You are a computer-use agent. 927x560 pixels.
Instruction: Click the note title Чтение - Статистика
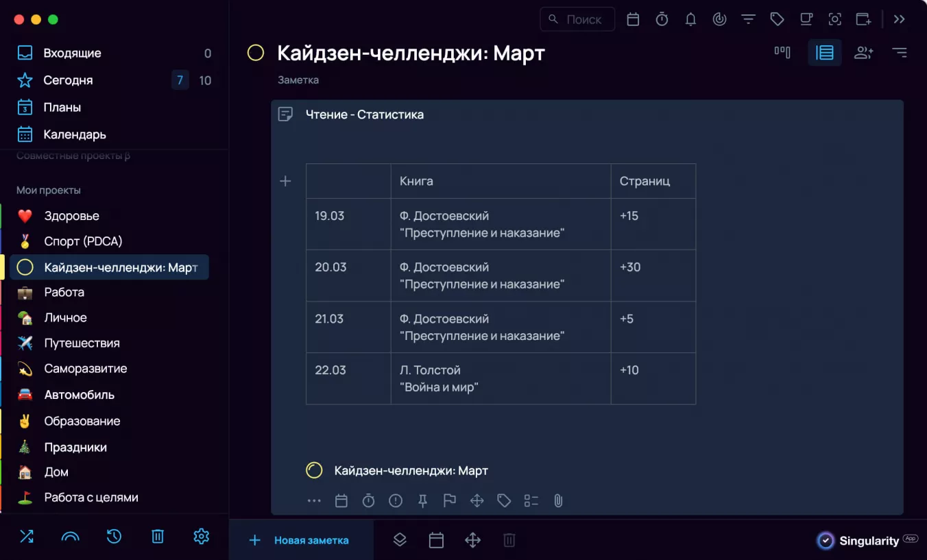[365, 114]
